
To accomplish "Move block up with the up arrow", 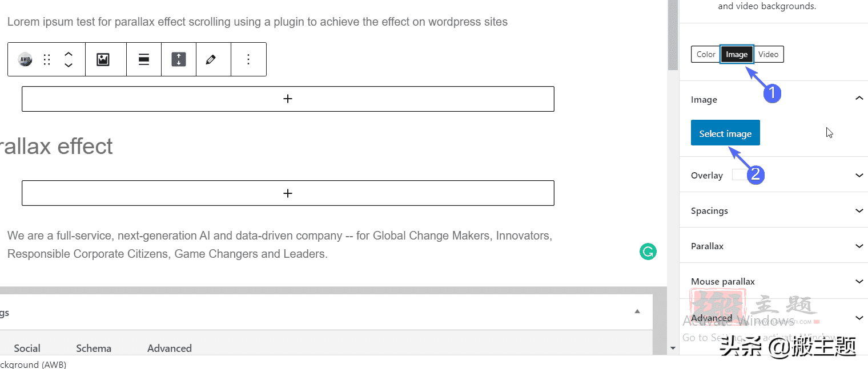I will pos(69,54).
